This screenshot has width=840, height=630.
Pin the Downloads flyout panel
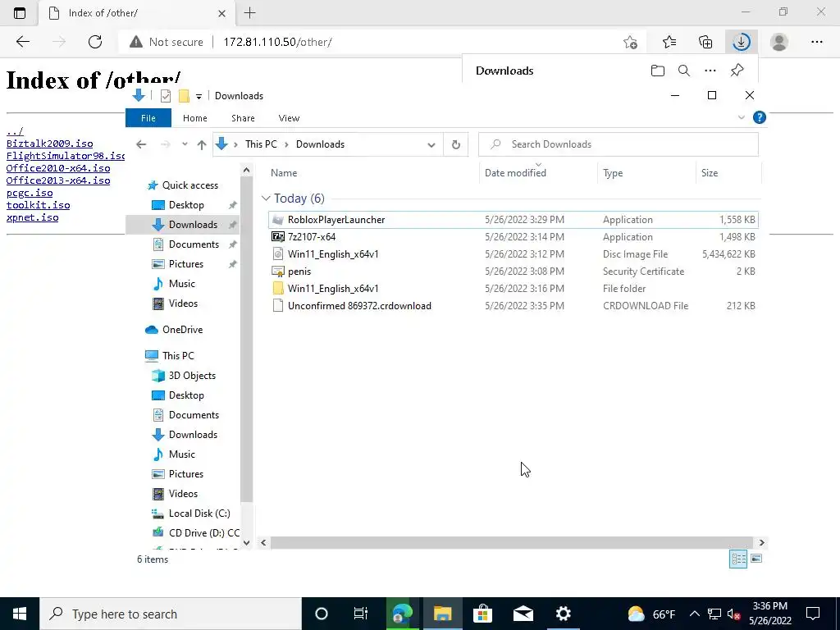(737, 71)
